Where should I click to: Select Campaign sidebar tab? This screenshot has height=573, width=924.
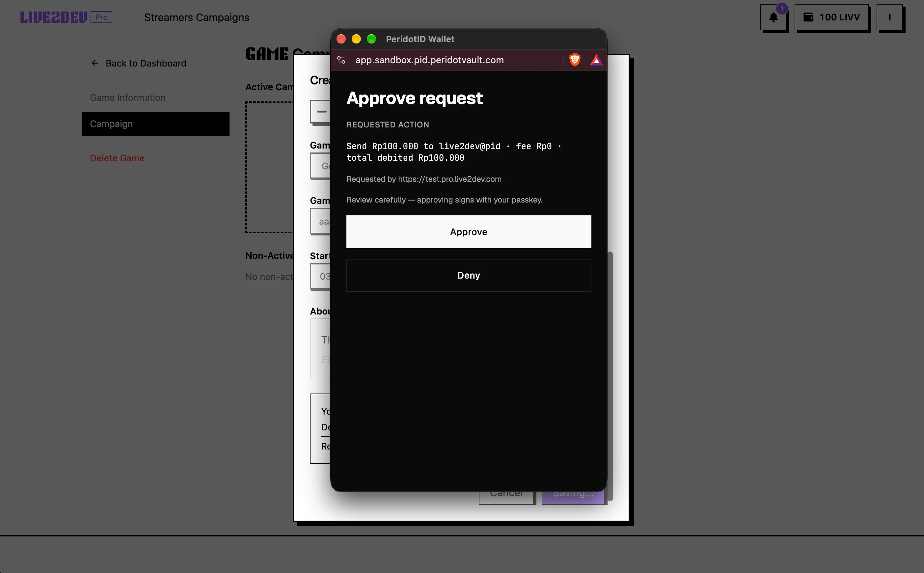point(156,124)
